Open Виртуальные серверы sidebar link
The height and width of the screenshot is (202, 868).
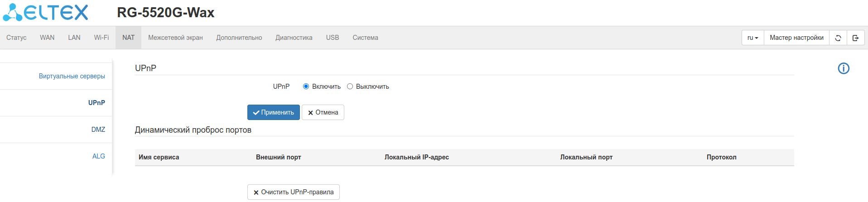coord(72,76)
